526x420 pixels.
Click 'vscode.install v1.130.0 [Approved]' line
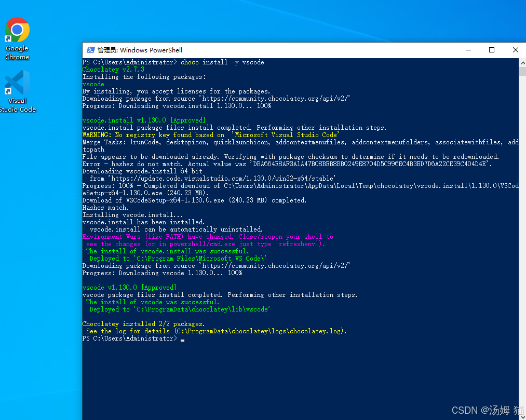[x=144, y=120]
